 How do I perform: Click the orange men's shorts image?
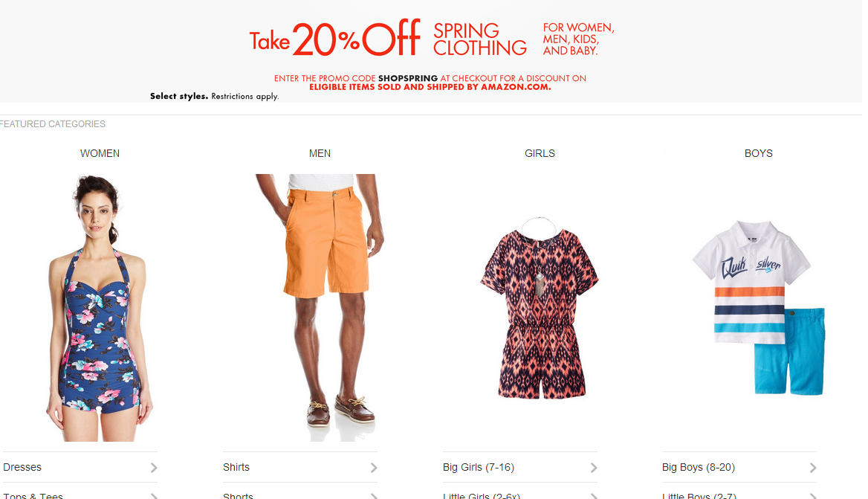(320, 308)
